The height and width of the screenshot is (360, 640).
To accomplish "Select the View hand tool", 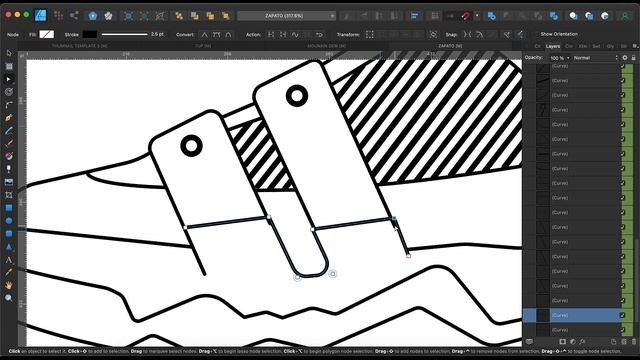I will click(x=9, y=285).
